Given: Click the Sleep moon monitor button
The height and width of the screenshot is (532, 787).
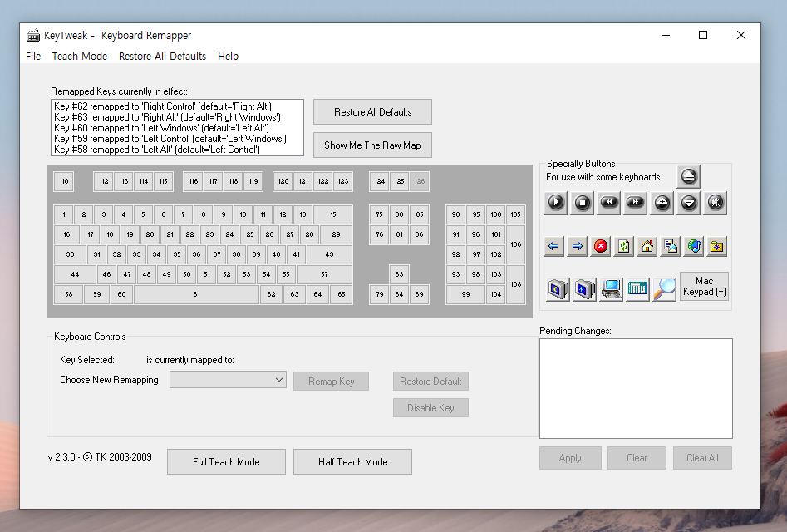Looking at the screenshot, I should pyautogui.click(x=558, y=289).
